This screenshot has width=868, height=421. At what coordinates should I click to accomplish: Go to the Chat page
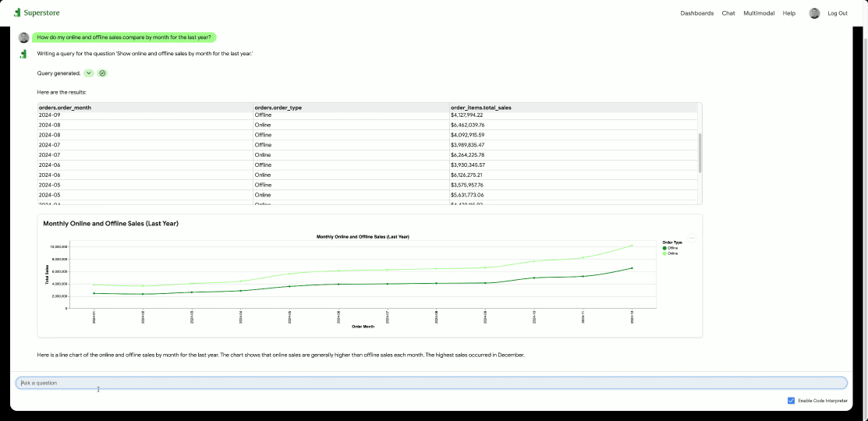point(728,13)
